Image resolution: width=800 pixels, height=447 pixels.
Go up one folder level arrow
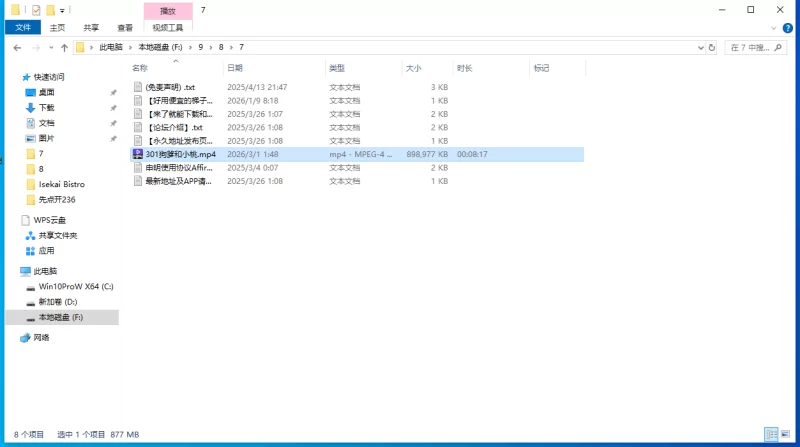[64, 47]
